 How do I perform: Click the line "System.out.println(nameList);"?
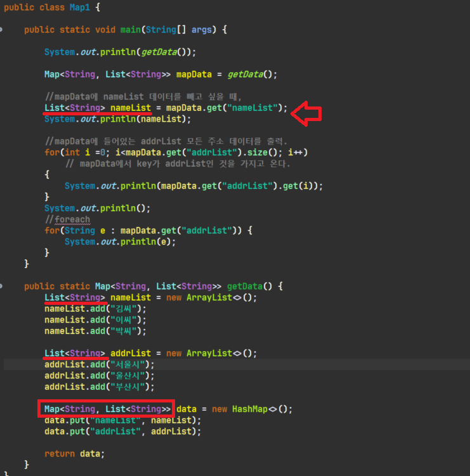coord(117,119)
